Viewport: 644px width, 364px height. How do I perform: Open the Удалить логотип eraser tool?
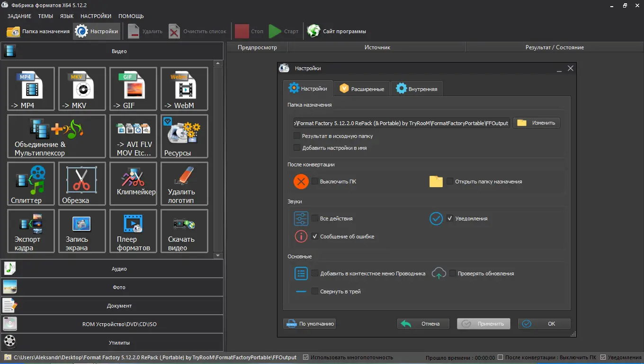185,184
